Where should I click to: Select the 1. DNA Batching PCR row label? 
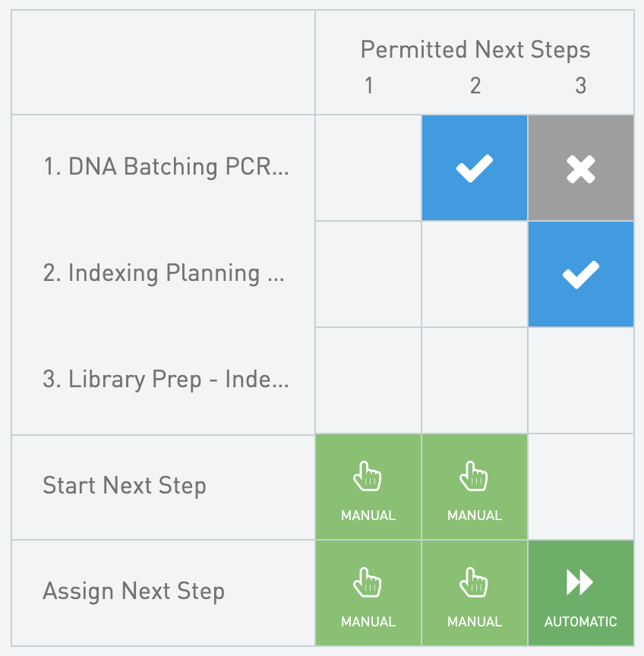pos(166,167)
